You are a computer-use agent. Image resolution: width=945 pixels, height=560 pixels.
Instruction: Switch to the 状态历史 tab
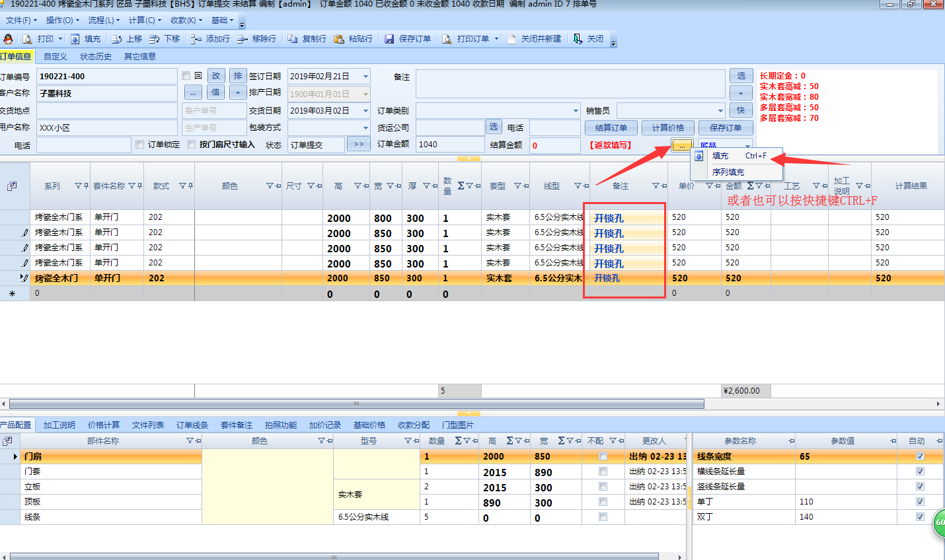[x=95, y=57]
